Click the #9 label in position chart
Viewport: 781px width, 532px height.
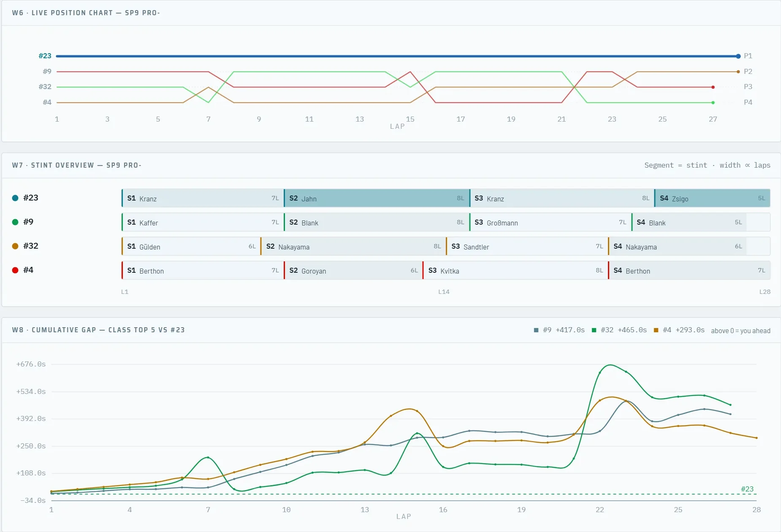(x=47, y=72)
